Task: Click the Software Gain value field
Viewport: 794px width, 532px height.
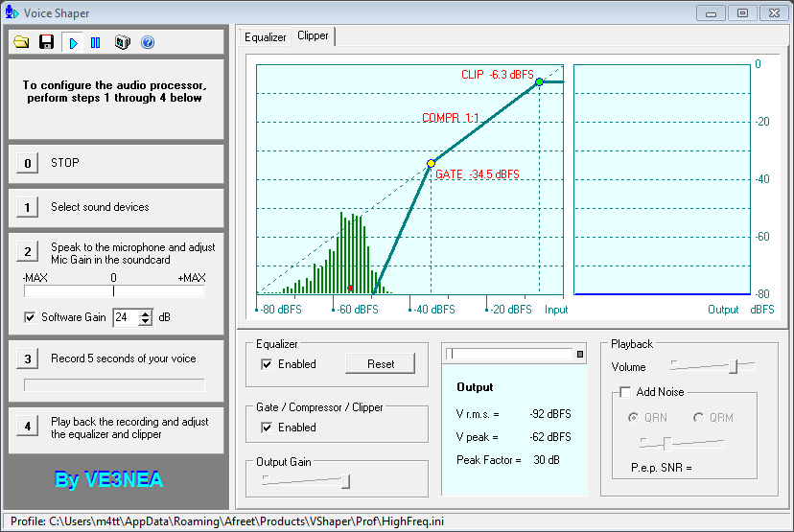Action: (x=126, y=317)
